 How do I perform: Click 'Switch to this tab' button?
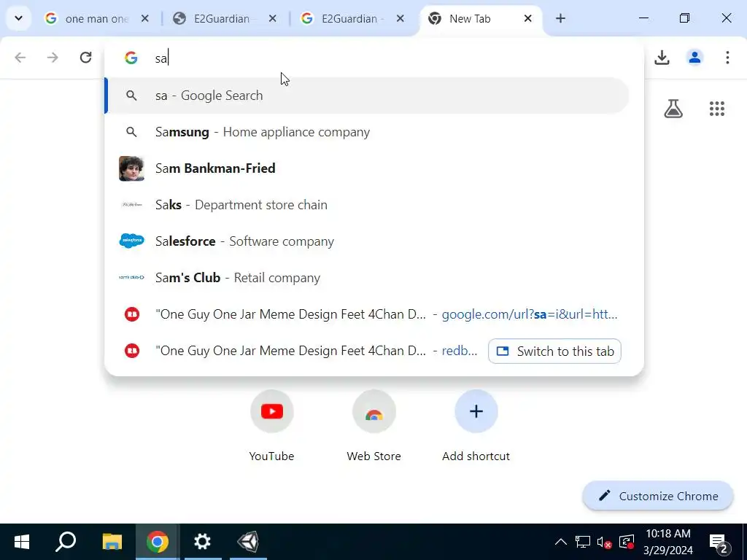click(554, 351)
